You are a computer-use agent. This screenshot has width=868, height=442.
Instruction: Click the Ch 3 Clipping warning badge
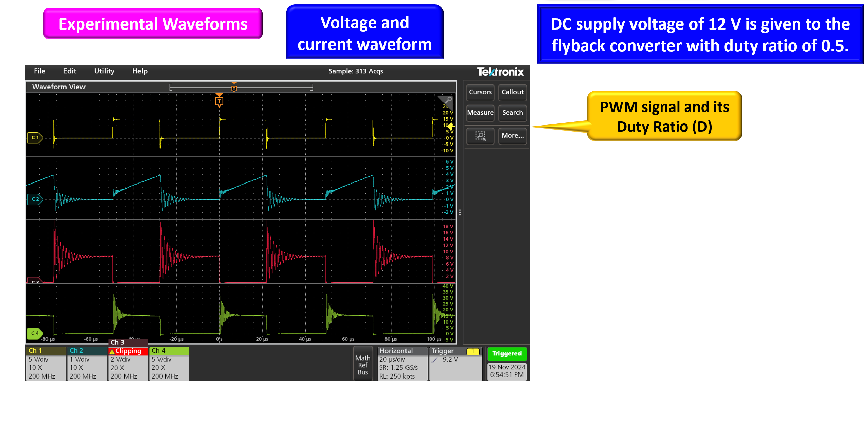coord(128,351)
